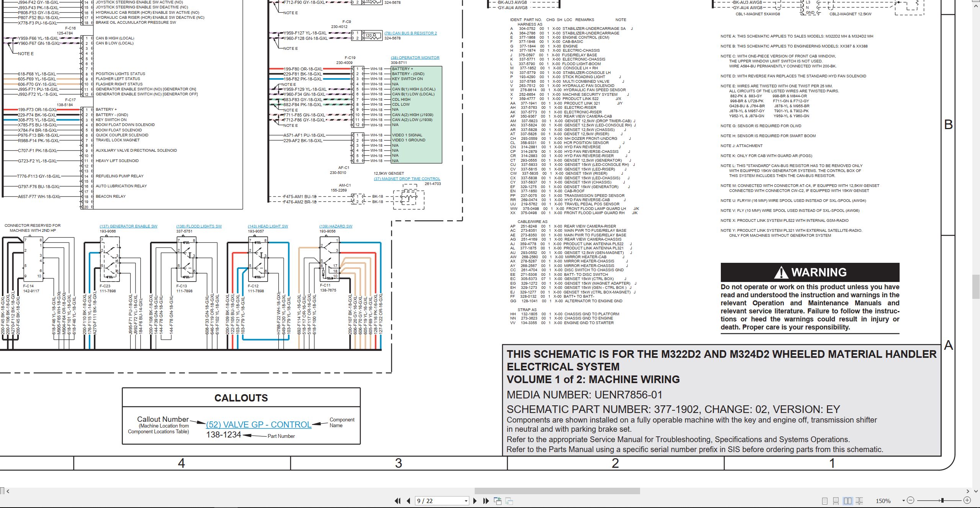Click the previous view navigation icon

click(498, 501)
